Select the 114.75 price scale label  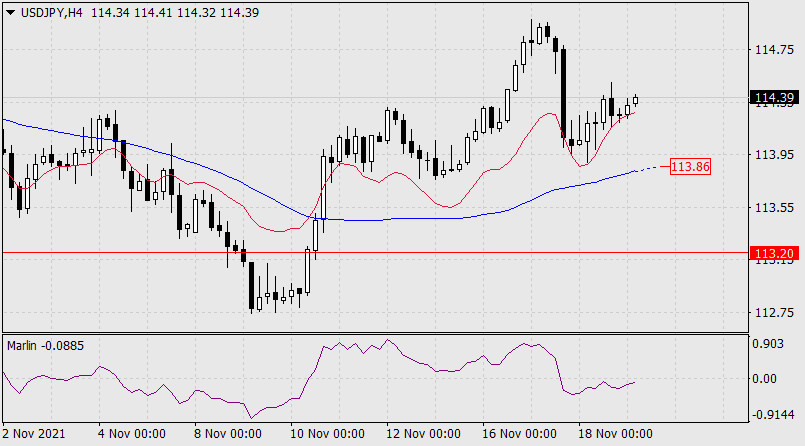point(774,50)
